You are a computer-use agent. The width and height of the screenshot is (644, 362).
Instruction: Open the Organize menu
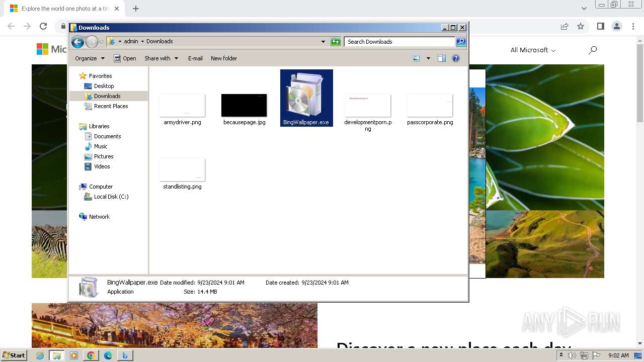click(90, 58)
